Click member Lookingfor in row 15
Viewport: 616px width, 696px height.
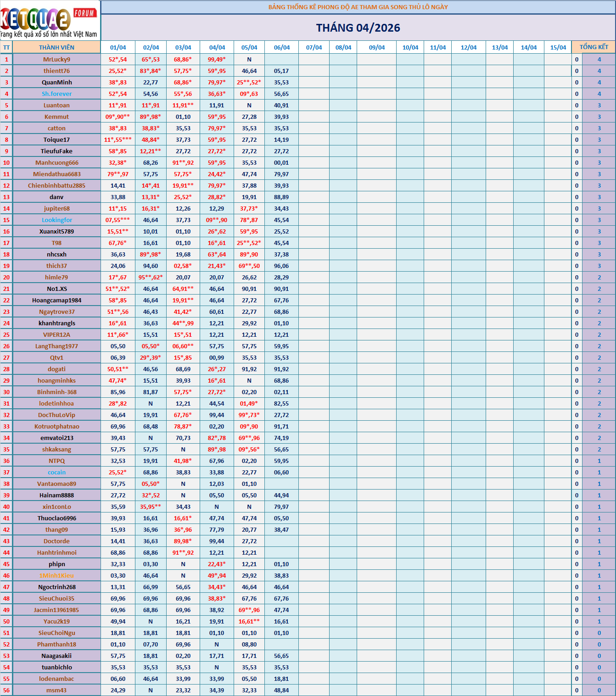(56, 220)
